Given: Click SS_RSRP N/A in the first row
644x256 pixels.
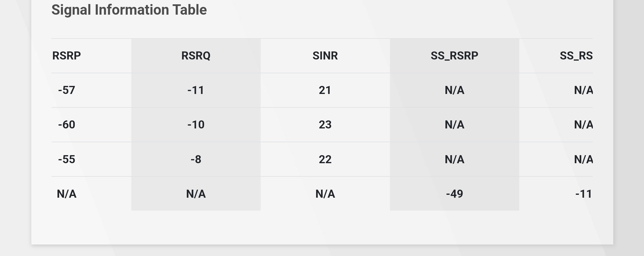Looking at the screenshot, I should click(454, 90).
